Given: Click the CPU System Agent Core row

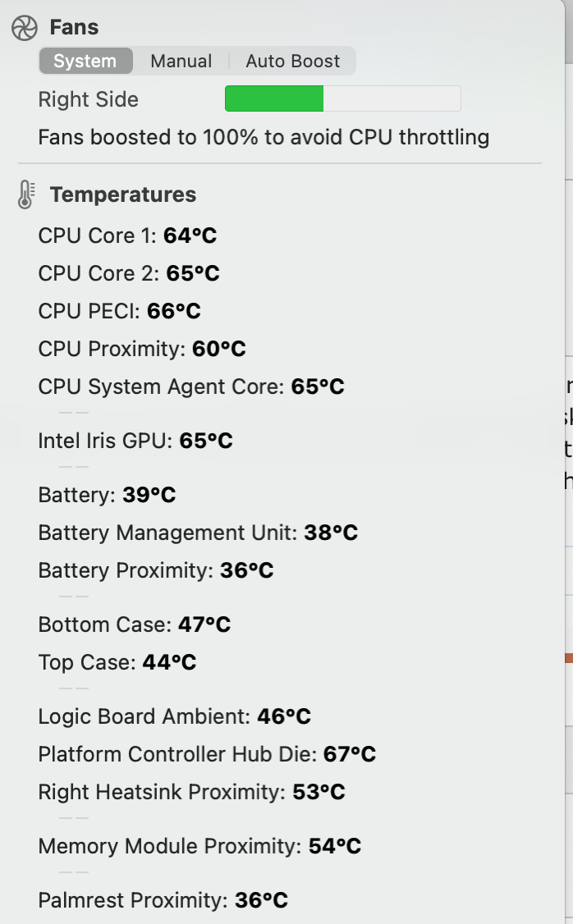Looking at the screenshot, I should [191, 387].
